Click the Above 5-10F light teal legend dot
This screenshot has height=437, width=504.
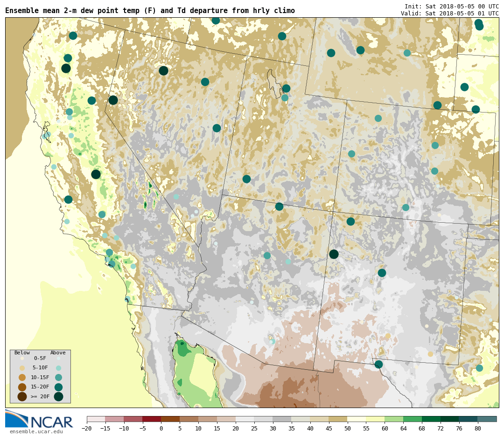tap(58, 368)
